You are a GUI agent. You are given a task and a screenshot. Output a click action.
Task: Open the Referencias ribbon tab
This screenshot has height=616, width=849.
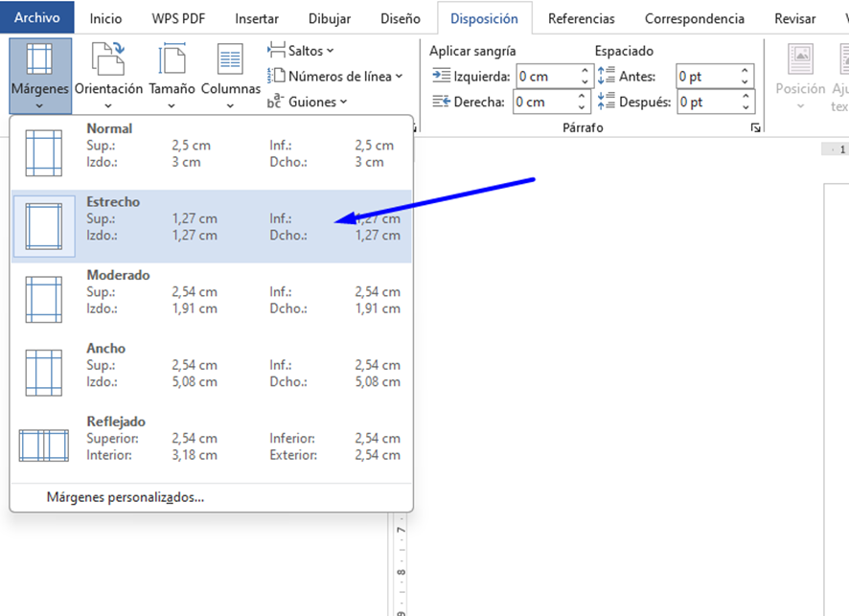582,18
